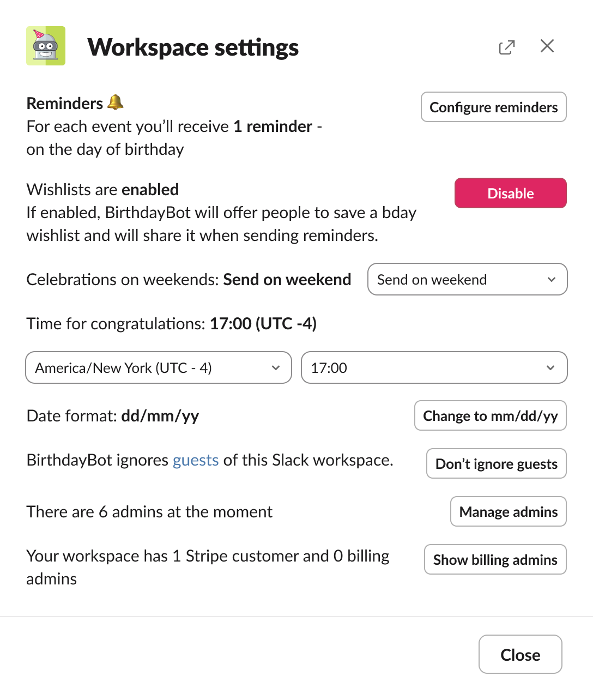The height and width of the screenshot is (700, 593).
Task: Disable wishlists for the workspace
Action: pyautogui.click(x=510, y=193)
